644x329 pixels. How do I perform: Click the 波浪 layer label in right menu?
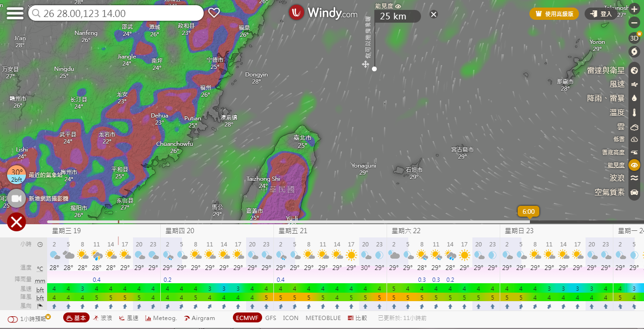(617, 178)
